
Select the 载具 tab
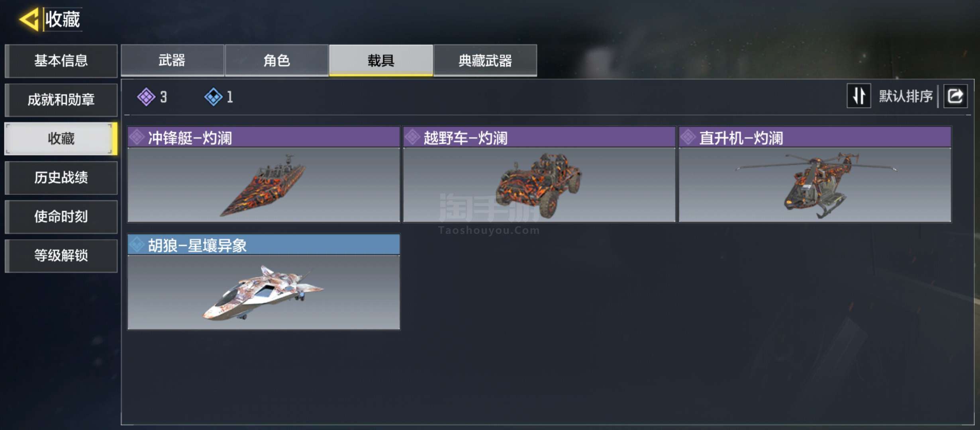click(x=381, y=61)
